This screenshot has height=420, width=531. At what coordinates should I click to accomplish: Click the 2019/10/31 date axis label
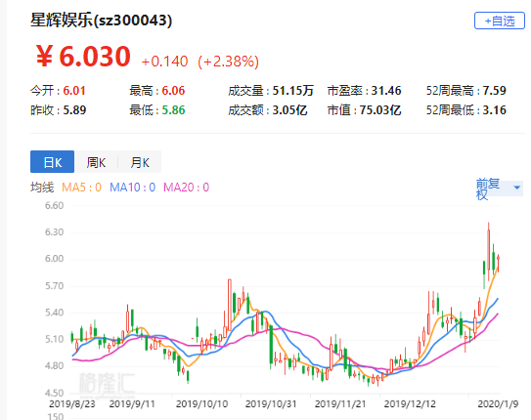click(x=271, y=403)
